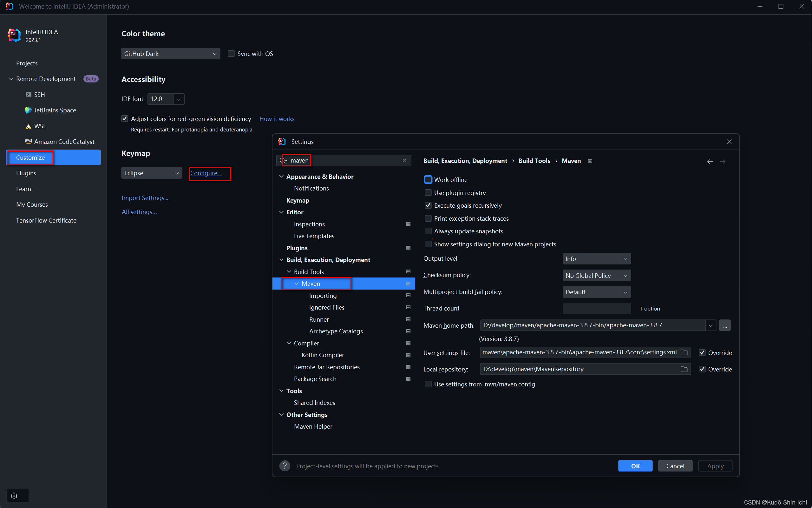Toggle Use plugin registry checkbox
Image resolution: width=812 pixels, height=508 pixels.
tap(428, 192)
